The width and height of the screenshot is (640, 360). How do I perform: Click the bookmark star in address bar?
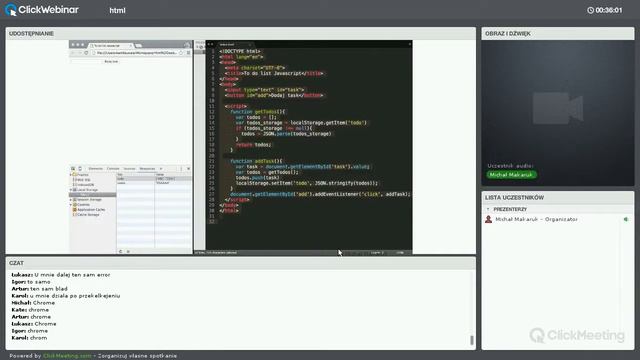pyautogui.click(x=181, y=53)
